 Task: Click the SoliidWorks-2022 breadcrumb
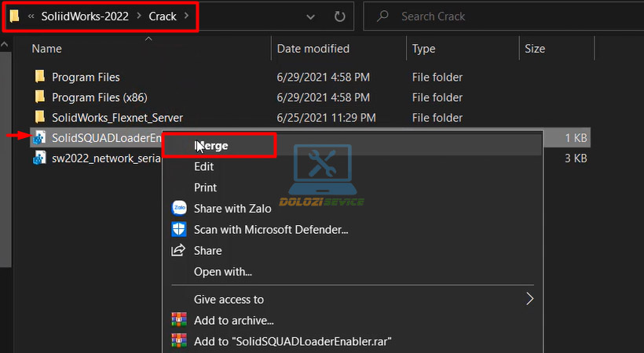tap(85, 16)
